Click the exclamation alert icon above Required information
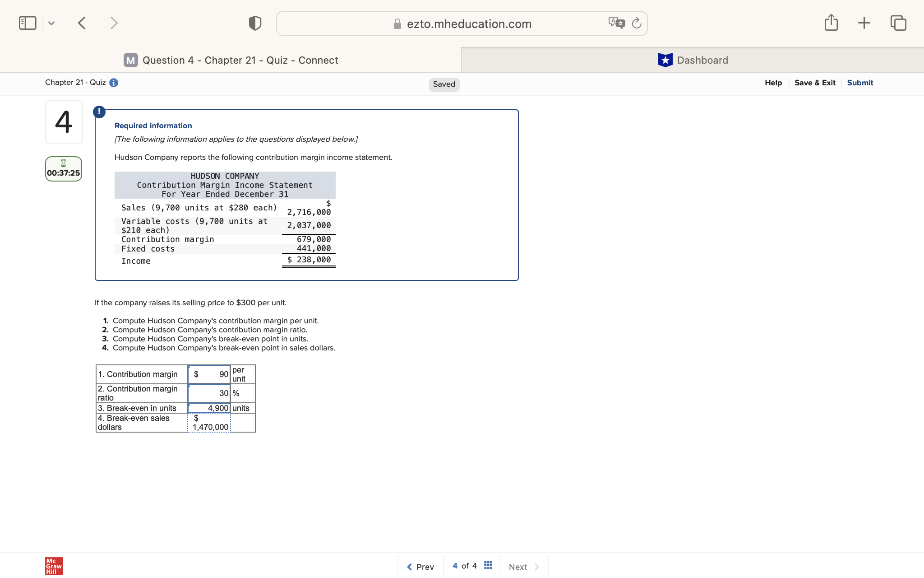 point(99,112)
